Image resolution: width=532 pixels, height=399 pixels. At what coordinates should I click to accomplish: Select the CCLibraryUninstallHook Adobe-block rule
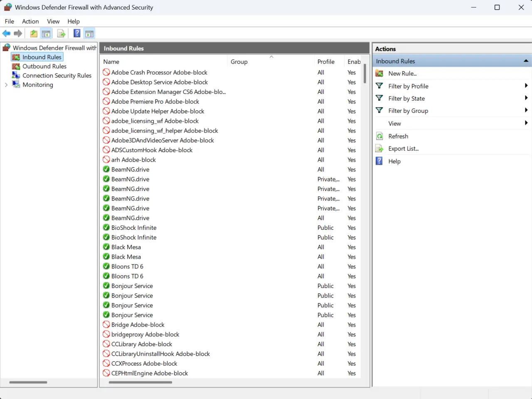pos(160,354)
